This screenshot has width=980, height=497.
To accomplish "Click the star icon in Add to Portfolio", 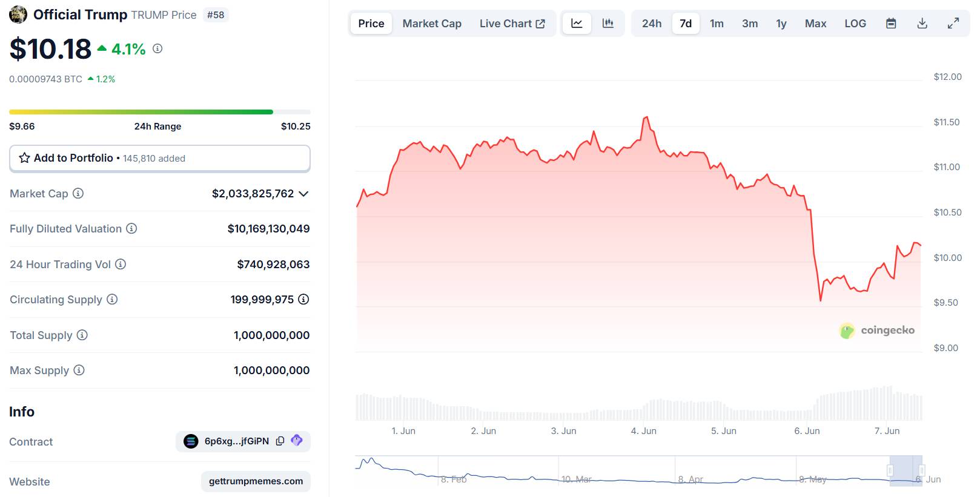I will [24, 158].
